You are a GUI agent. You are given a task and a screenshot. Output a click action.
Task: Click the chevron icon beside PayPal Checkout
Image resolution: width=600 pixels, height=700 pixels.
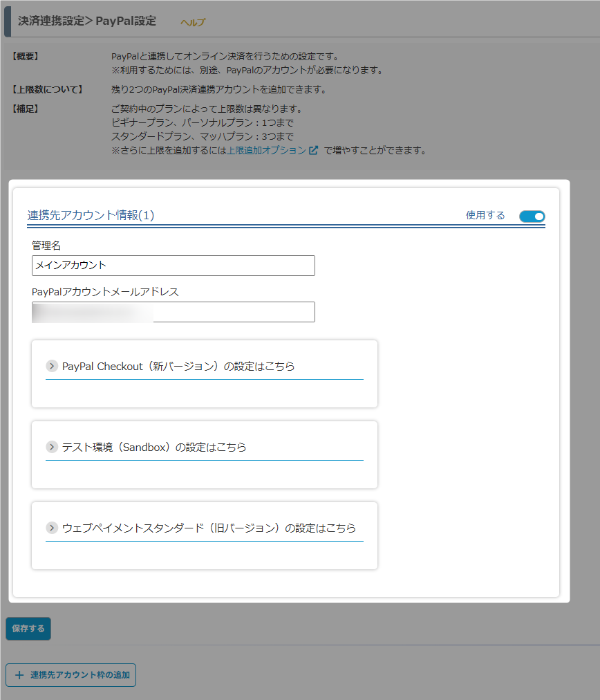(x=52, y=366)
